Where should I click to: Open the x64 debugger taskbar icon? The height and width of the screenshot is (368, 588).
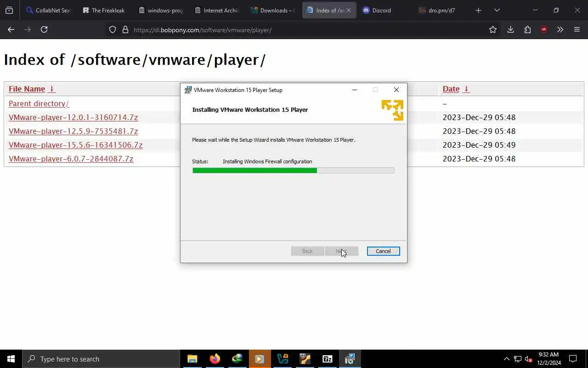[x=305, y=359]
